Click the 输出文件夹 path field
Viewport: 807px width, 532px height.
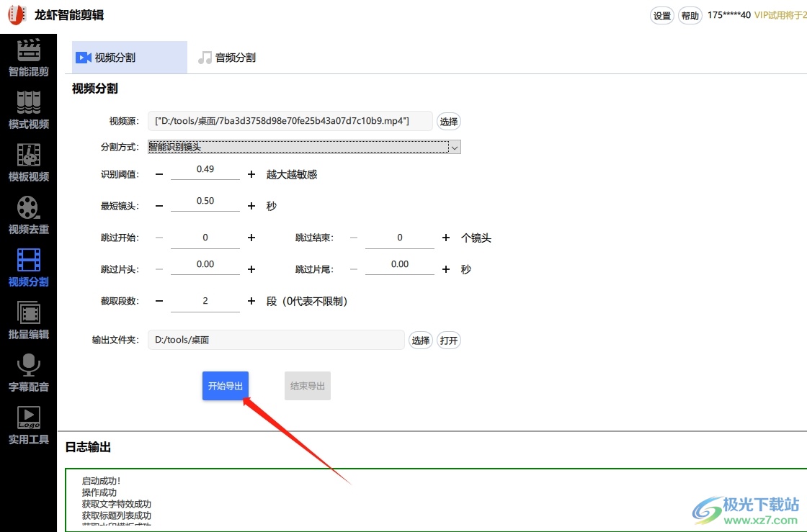[x=275, y=340]
